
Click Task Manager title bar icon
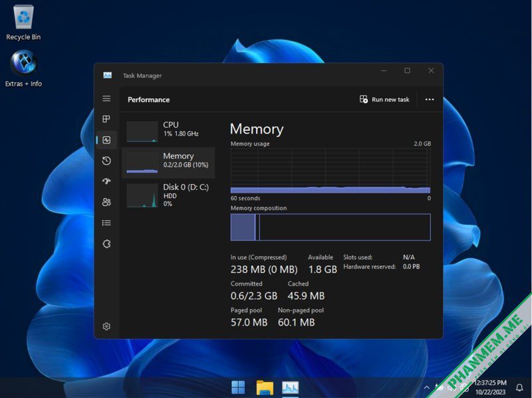pyautogui.click(x=108, y=75)
